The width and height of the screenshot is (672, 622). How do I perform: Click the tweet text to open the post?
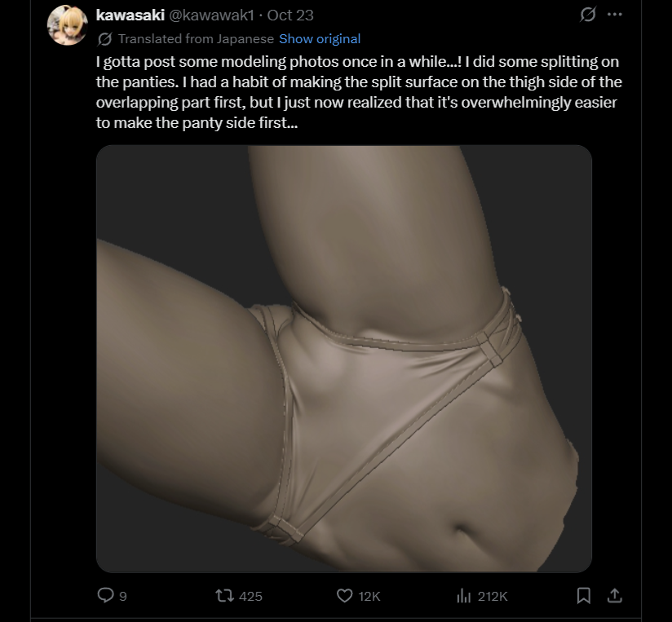[x=359, y=92]
